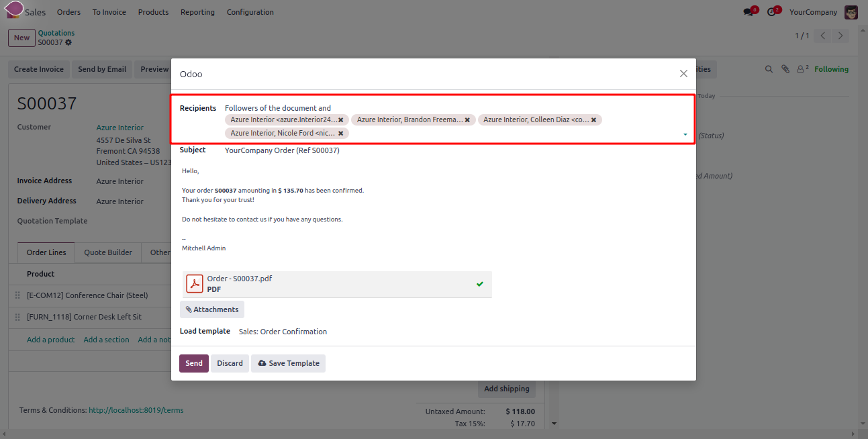The height and width of the screenshot is (439, 868).
Task: Go to previous record arrow
Action: click(x=823, y=36)
